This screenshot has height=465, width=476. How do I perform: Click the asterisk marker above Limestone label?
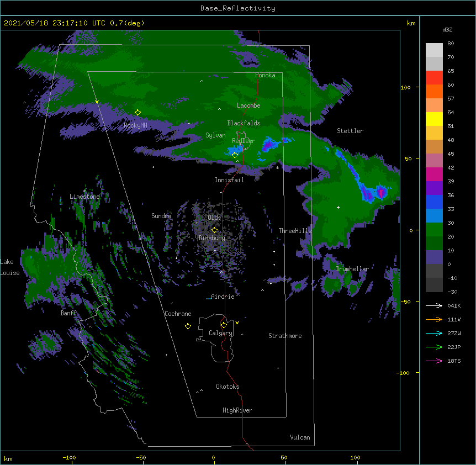coord(84,191)
